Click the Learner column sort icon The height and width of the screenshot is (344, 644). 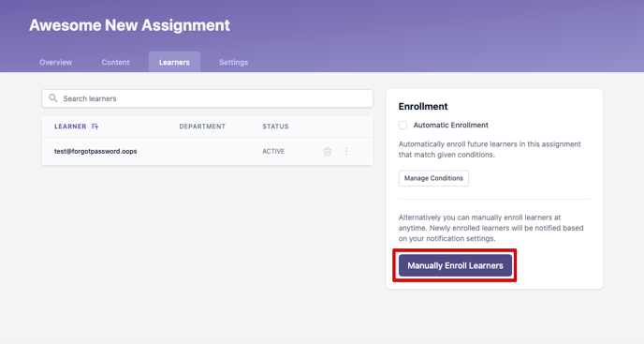[95, 127]
